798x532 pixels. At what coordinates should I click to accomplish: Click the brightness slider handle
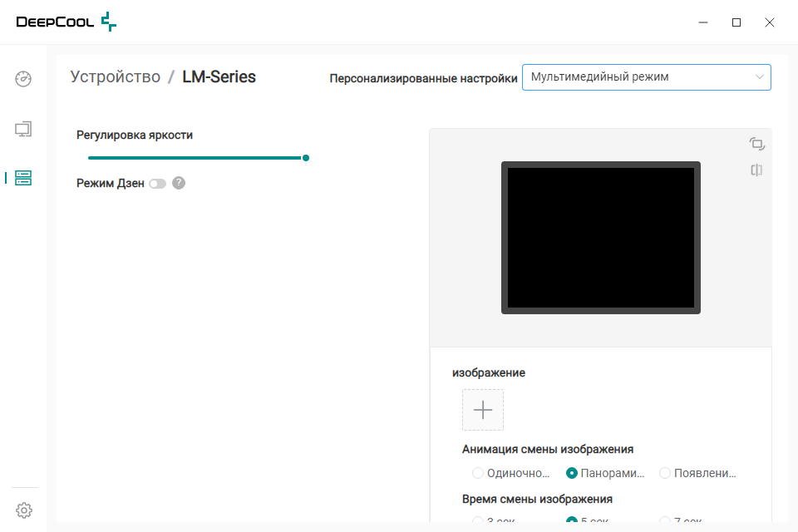pos(306,158)
